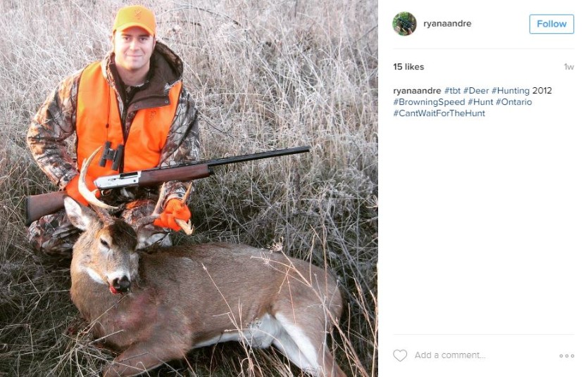This screenshot has width=588, height=377.
Task: Click the shotgun in the post photo
Action: 169,176
